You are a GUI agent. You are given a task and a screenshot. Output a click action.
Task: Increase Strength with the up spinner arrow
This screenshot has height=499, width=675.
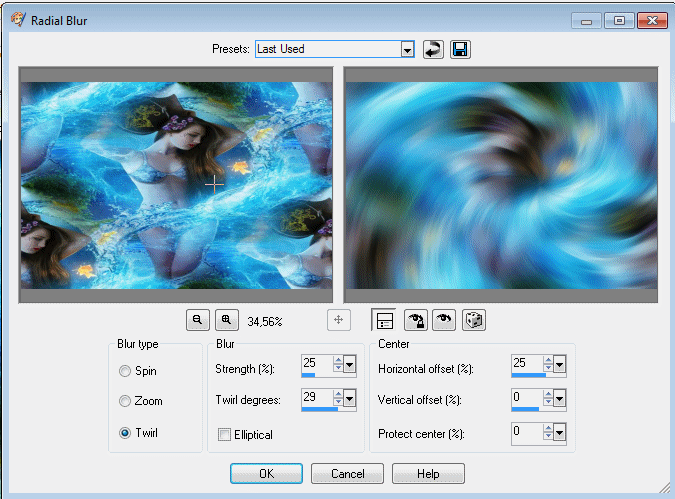(338, 361)
